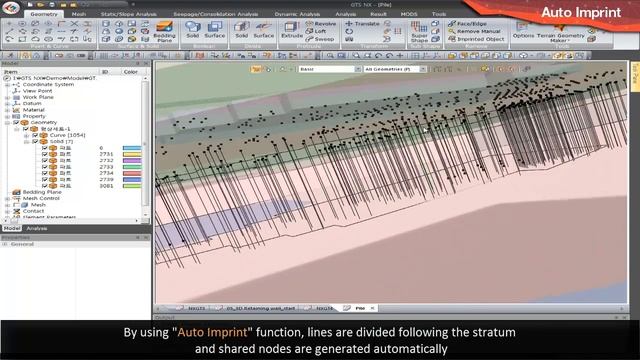The image size is (640, 360).
Task: Select the Model tab under model tree
Action: (x=12, y=229)
